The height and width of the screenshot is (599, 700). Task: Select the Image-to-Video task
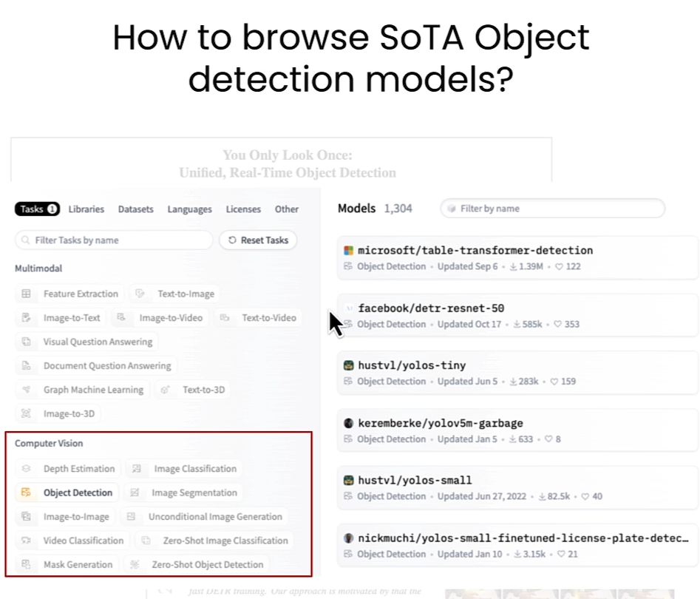[160, 318]
